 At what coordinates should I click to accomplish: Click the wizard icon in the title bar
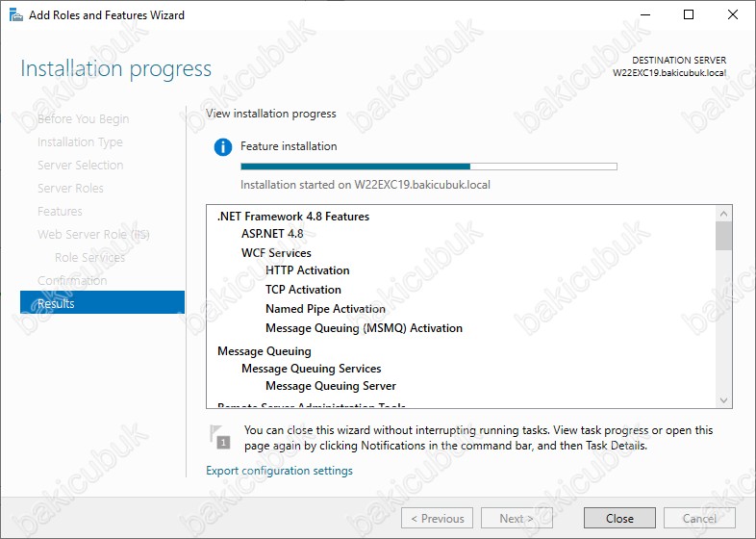[13, 14]
